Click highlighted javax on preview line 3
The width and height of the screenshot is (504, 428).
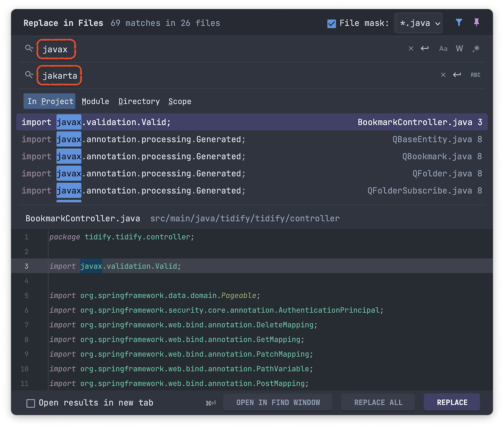click(x=91, y=266)
